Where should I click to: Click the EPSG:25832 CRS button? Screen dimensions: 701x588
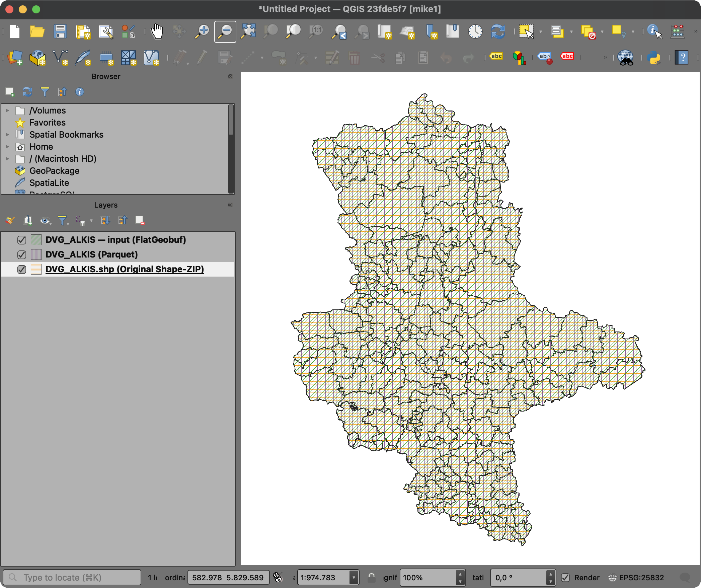(x=636, y=578)
